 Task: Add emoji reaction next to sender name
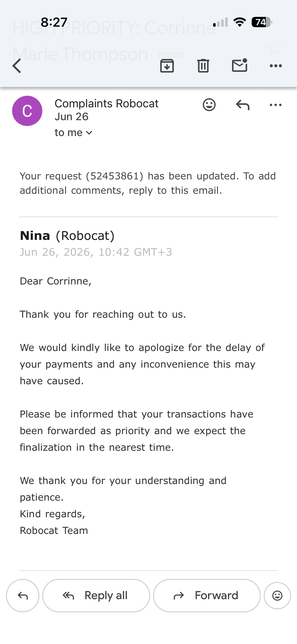pos(209,105)
